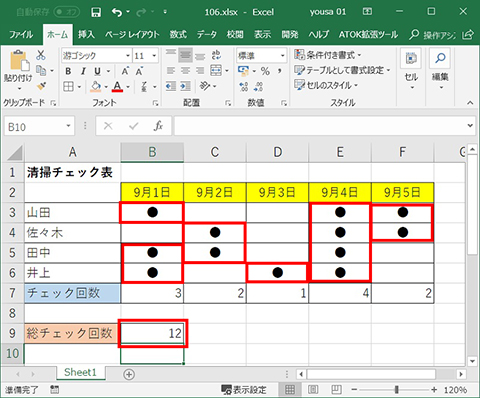This screenshot has height=398, width=480.
Task: Expand the formula bar
Action: point(470,126)
